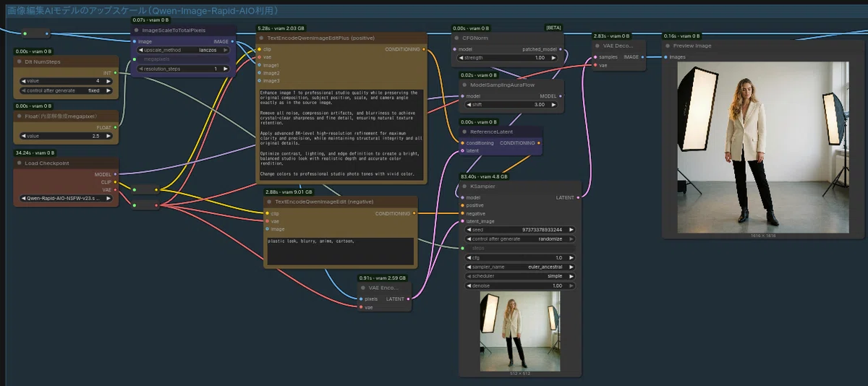This screenshot has height=386, width=868.
Task: Click the positive prompt text box
Action: pyautogui.click(x=341, y=134)
